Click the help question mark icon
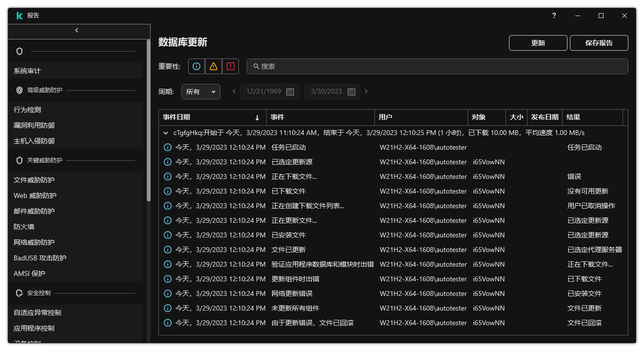 553,16
